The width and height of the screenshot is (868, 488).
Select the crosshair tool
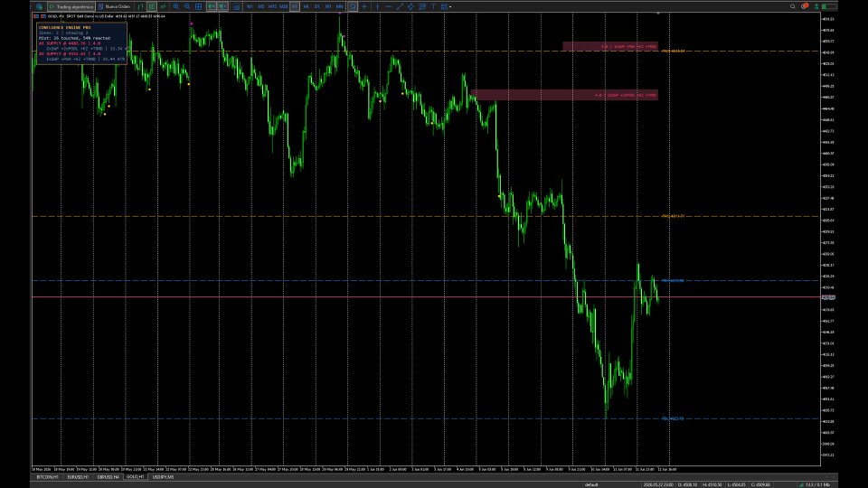point(364,6)
